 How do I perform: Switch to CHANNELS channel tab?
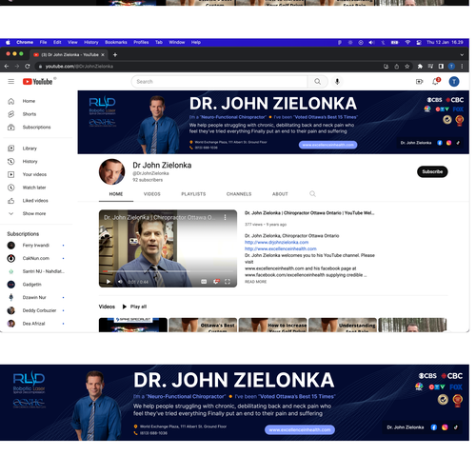pos(239,194)
